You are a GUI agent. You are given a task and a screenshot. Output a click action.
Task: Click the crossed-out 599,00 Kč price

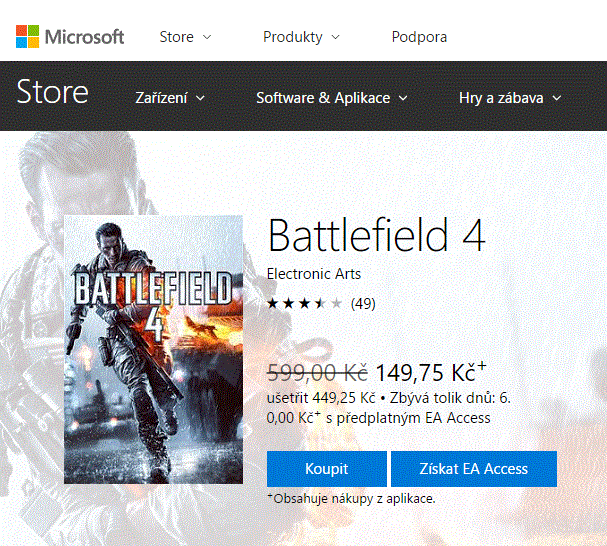[317, 373]
